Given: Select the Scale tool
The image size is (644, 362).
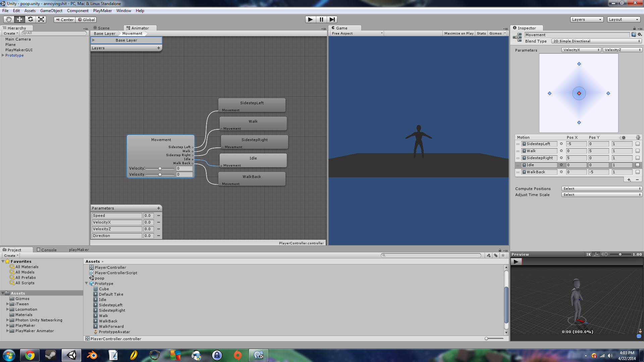Looking at the screenshot, I should pyautogui.click(x=41, y=19).
